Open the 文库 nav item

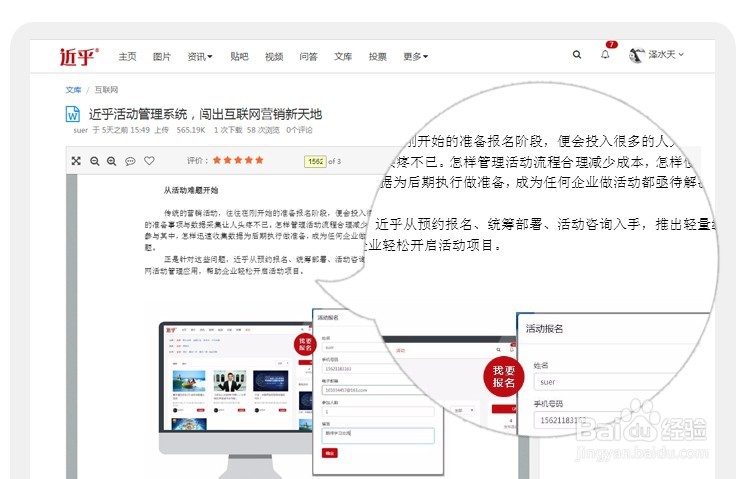pos(343,56)
